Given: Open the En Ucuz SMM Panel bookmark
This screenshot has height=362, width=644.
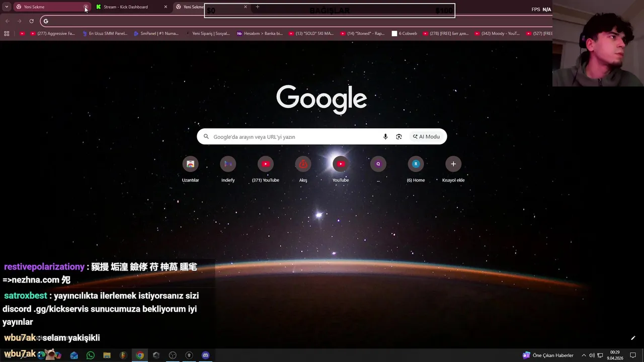Looking at the screenshot, I should 105,34.
